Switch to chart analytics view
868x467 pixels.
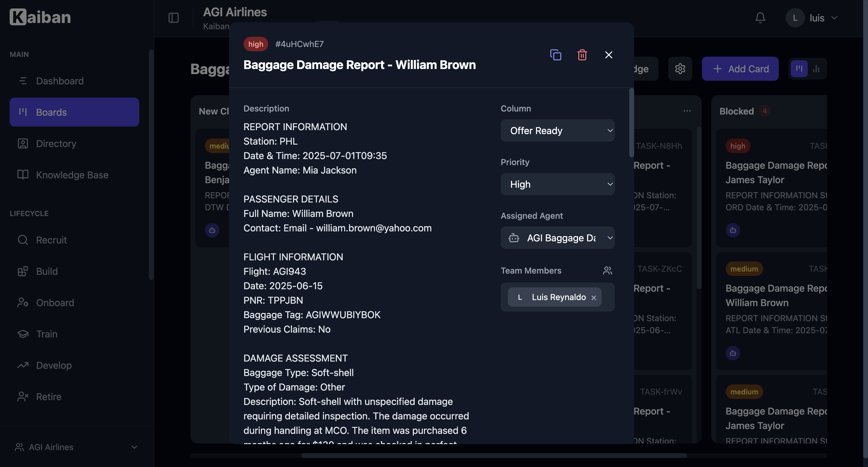(x=816, y=69)
